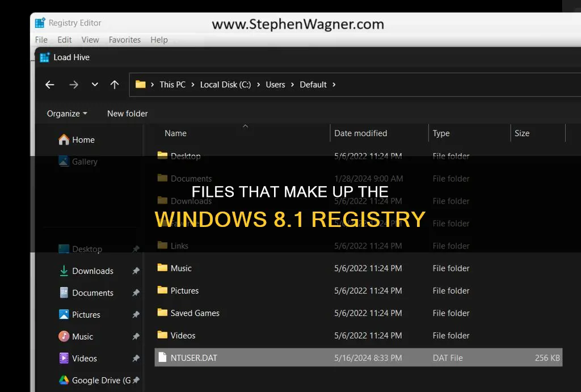
Task: Click the back navigation arrow
Action: [49, 84]
